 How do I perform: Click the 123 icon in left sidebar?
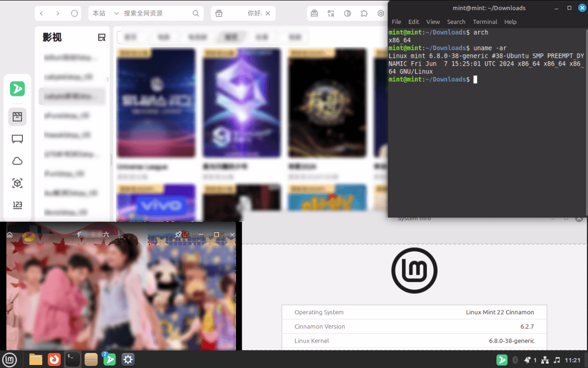pyautogui.click(x=17, y=205)
